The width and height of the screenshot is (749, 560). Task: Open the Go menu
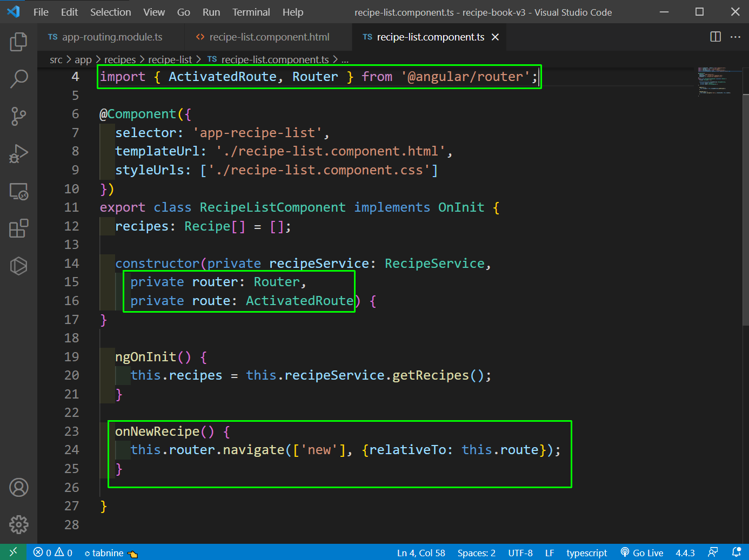coord(184,12)
